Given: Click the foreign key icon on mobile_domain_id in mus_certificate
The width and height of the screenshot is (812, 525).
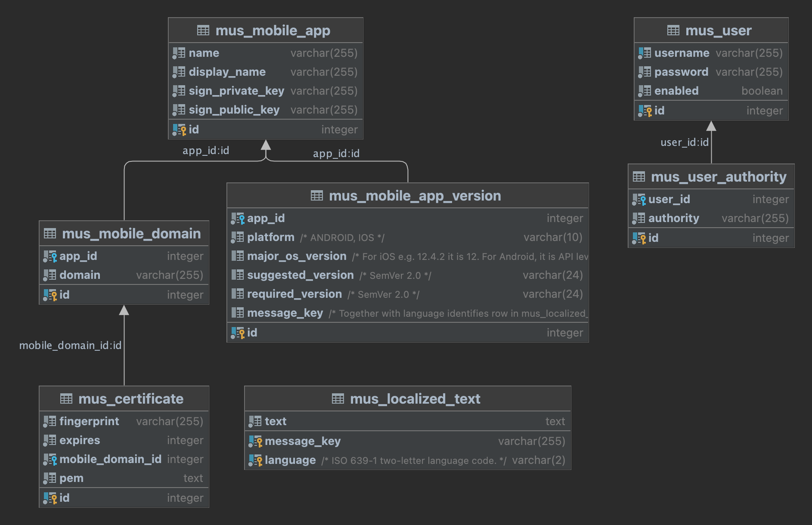Looking at the screenshot, I should coord(50,459).
